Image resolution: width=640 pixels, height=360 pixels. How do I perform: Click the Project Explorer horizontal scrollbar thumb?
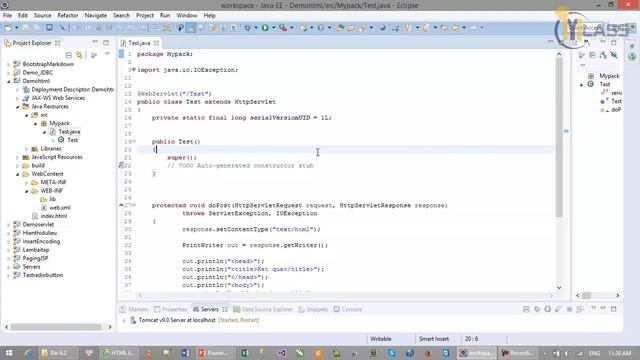(x=56, y=327)
